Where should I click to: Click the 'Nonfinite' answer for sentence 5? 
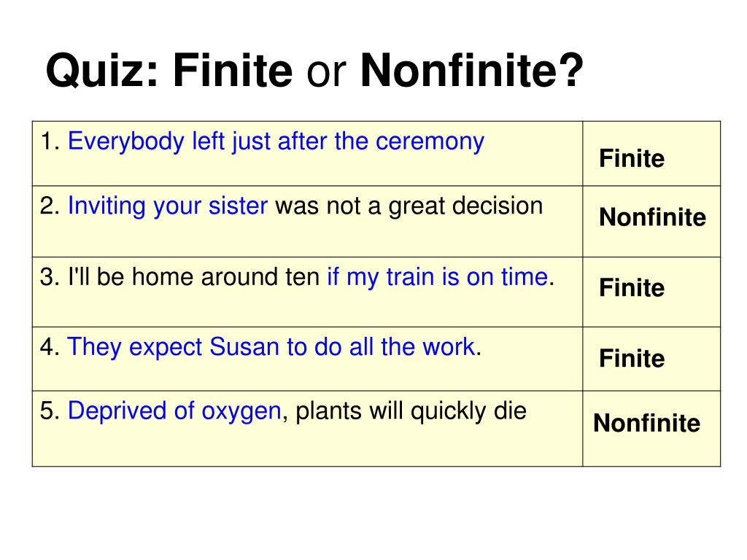point(646,423)
